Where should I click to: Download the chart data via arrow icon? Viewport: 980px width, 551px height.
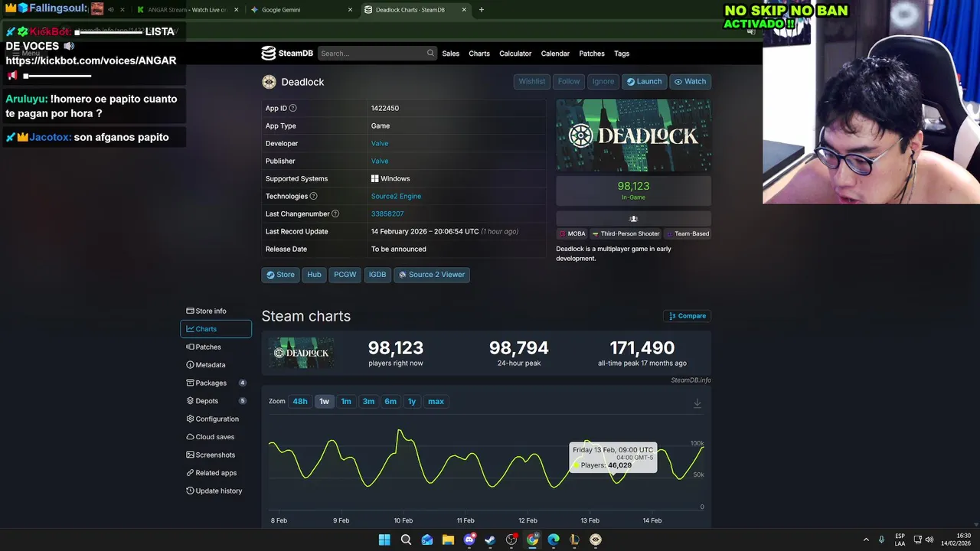(697, 403)
